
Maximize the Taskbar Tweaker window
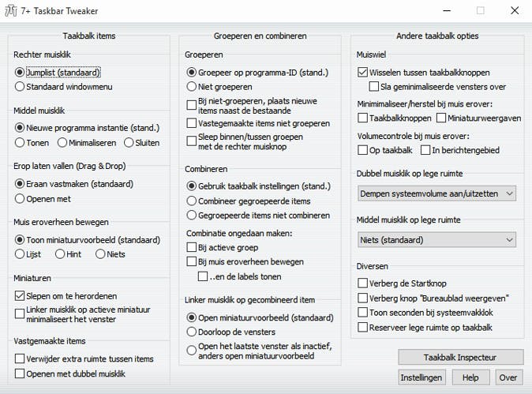click(x=480, y=11)
